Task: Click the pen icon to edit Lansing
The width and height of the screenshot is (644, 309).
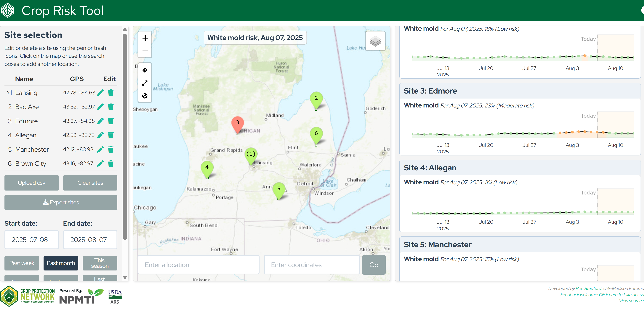Action: click(101, 93)
